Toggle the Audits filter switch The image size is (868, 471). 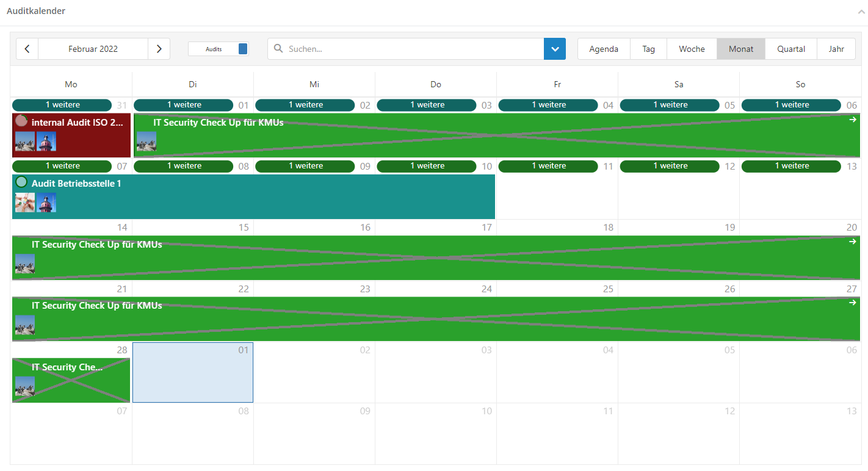242,49
